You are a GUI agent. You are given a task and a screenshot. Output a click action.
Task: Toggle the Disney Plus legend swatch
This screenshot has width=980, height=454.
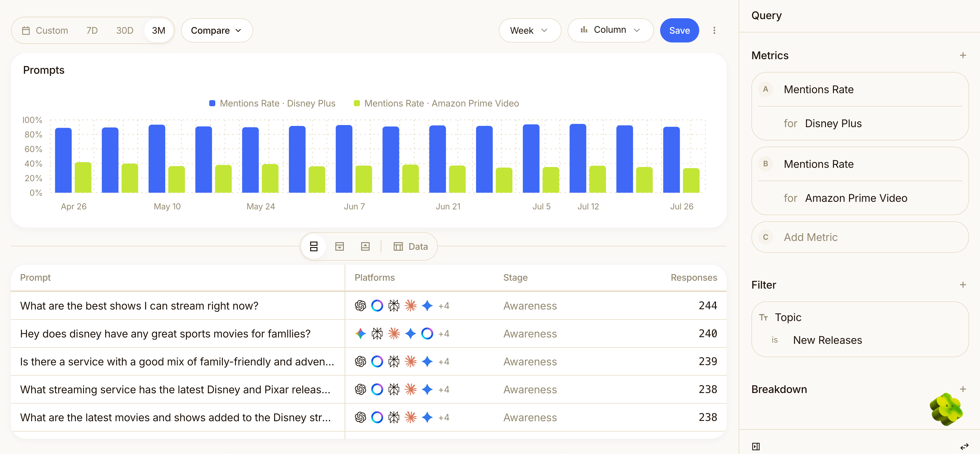[212, 103]
